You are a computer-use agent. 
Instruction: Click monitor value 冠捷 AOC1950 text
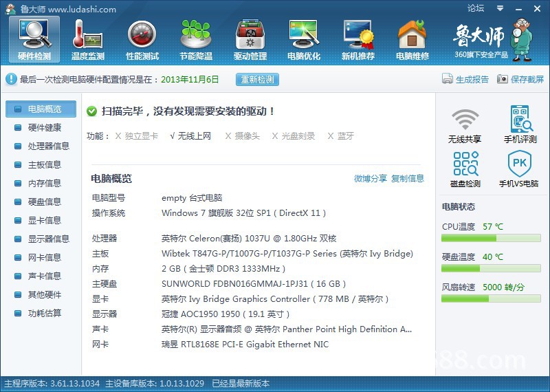tap(225, 314)
